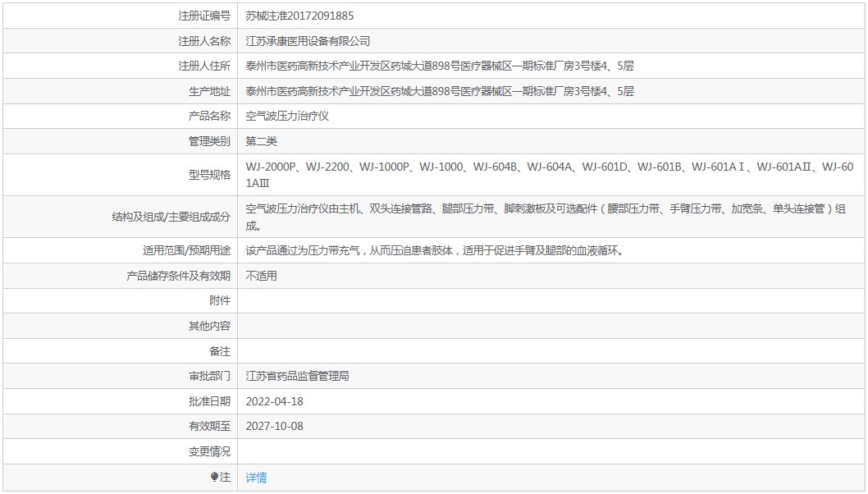Image resolution: width=868 pixels, height=494 pixels.
Task: Click the 注册人名称 label
Action: [204, 41]
